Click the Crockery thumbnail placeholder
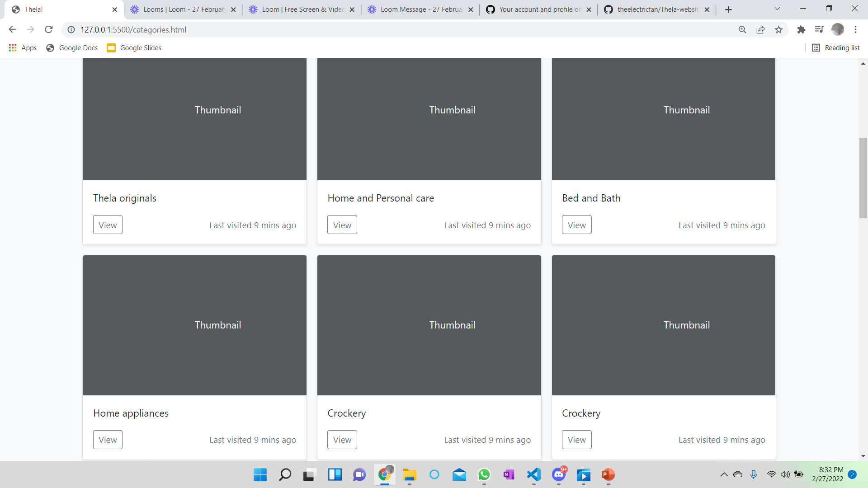The width and height of the screenshot is (868, 488). (x=429, y=324)
